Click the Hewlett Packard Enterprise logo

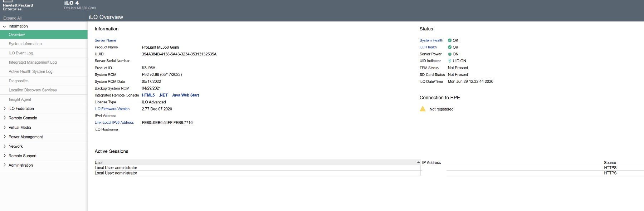point(18,5)
